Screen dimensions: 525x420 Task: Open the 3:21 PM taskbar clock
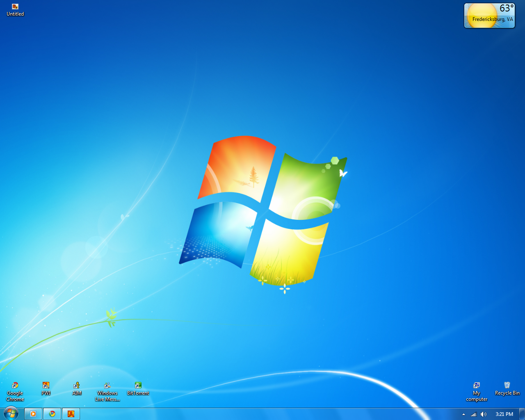(504, 414)
